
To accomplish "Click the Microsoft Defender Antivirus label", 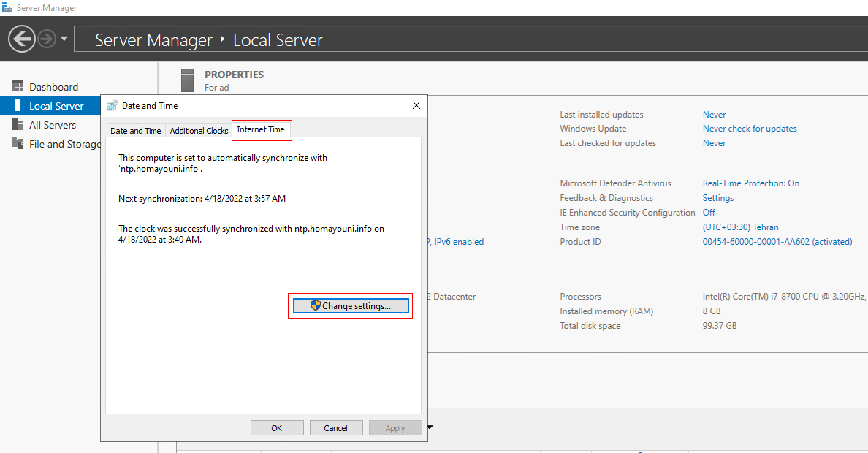I will (615, 183).
